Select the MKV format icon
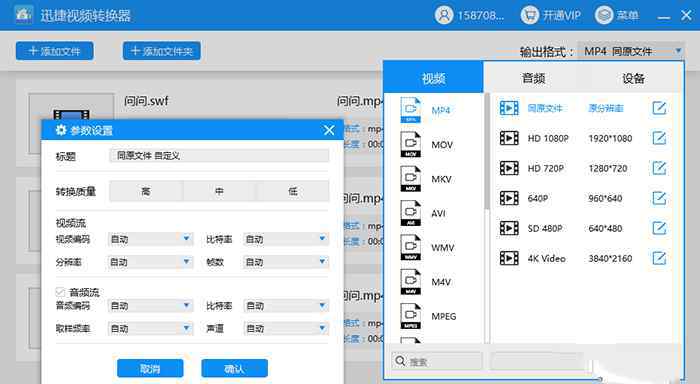 411,179
